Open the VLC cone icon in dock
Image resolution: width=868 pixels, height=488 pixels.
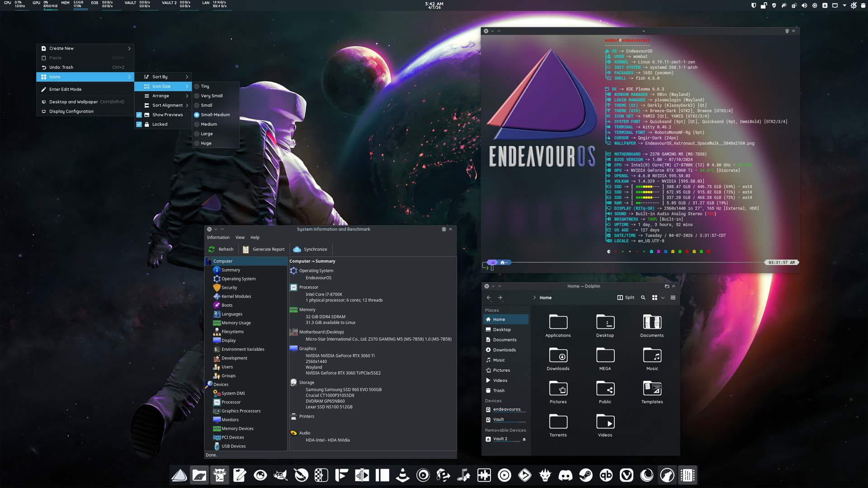pyautogui.click(x=402, y=475)
